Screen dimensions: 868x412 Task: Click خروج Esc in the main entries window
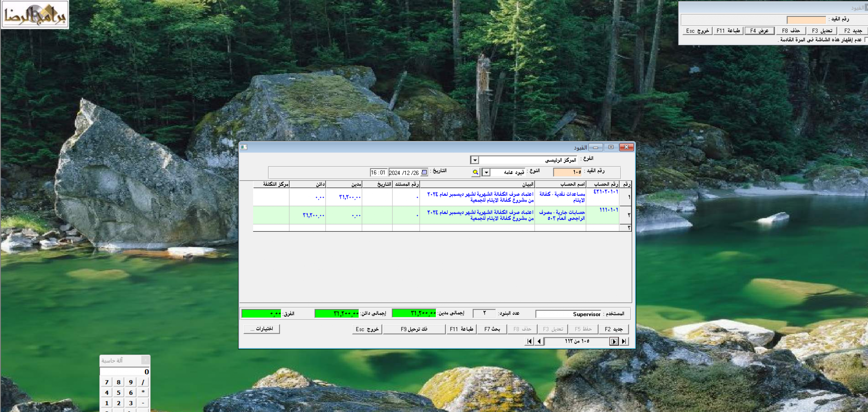click(367, 329)
